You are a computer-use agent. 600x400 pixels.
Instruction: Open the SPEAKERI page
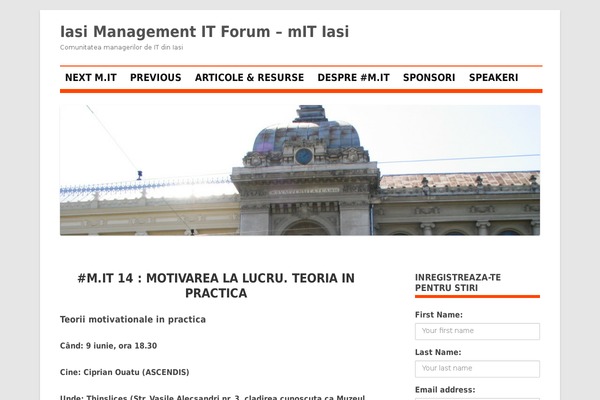pyautogui.click(x=493, y=78)
